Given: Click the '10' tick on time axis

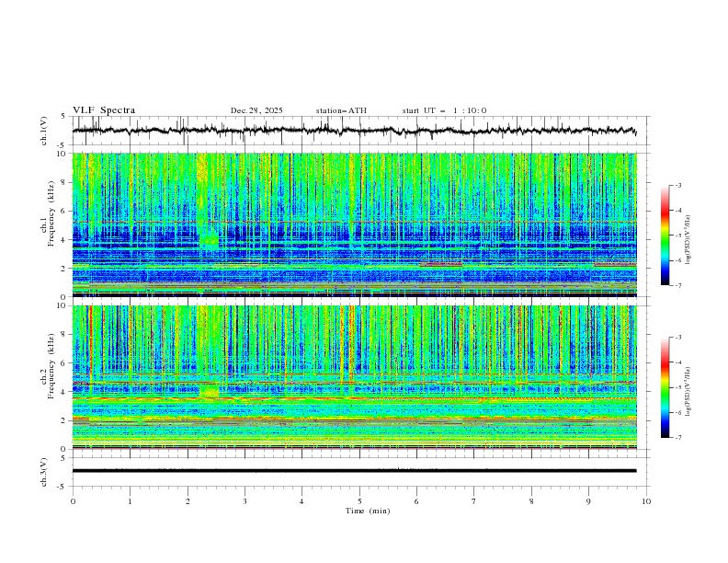Looking at the screenshot, I should tap(646, 501).
